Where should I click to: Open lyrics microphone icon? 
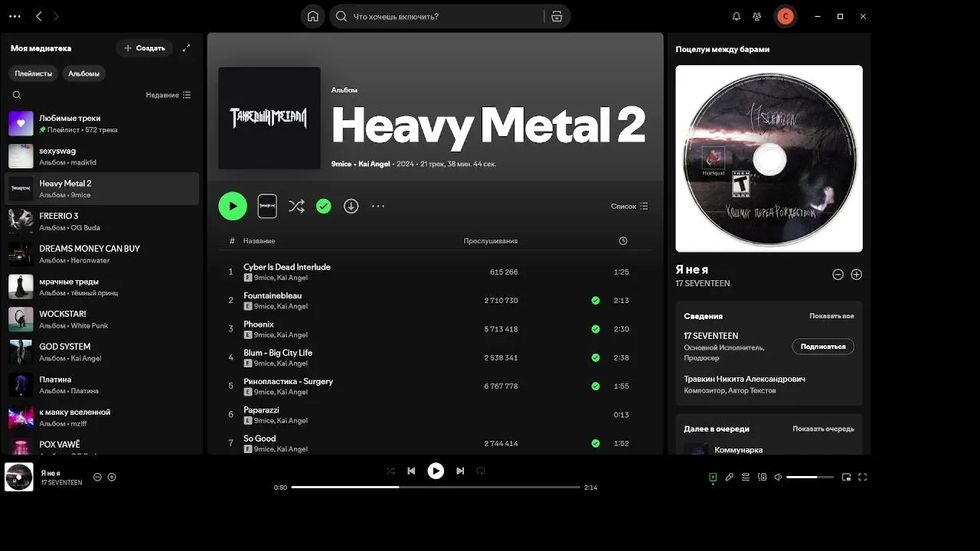[730, 477]
